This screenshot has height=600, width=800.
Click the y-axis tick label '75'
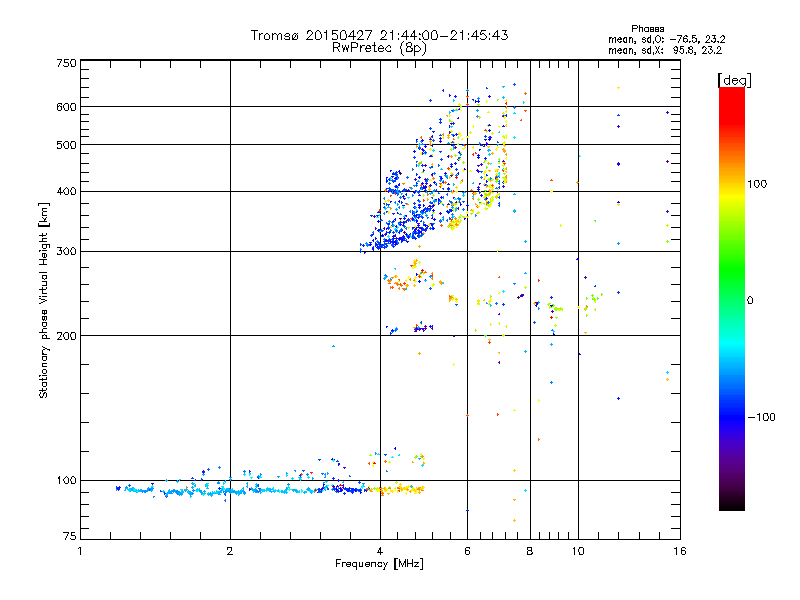pyautogui.click(x=69, y=536)
